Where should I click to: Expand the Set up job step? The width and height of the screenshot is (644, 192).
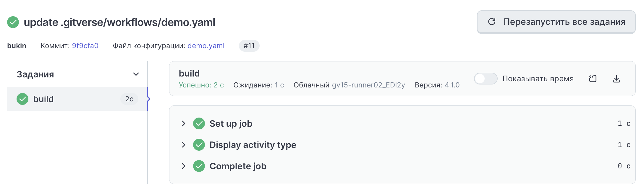pyautogui.click(x=184, y=123)
